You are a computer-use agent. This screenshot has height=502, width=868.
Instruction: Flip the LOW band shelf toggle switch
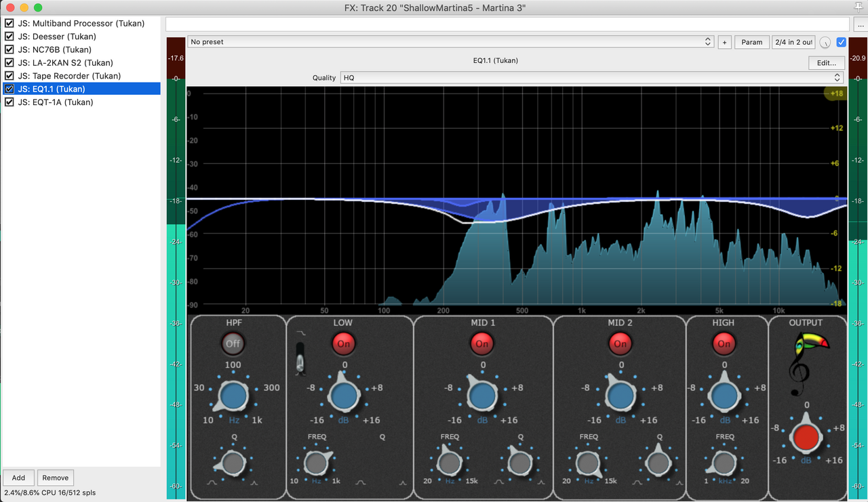pyautogui.click(x=300, y=358)
